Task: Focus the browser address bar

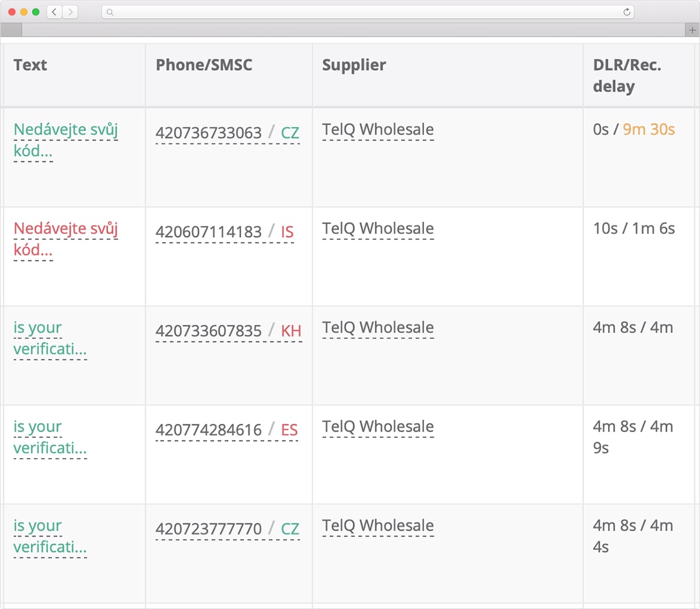Action: (368, 12)
